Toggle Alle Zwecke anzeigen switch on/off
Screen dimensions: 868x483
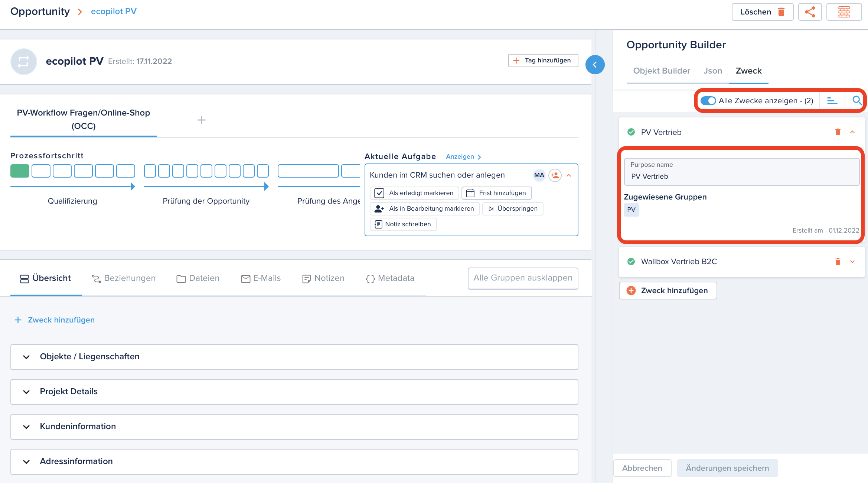point(708,101)
